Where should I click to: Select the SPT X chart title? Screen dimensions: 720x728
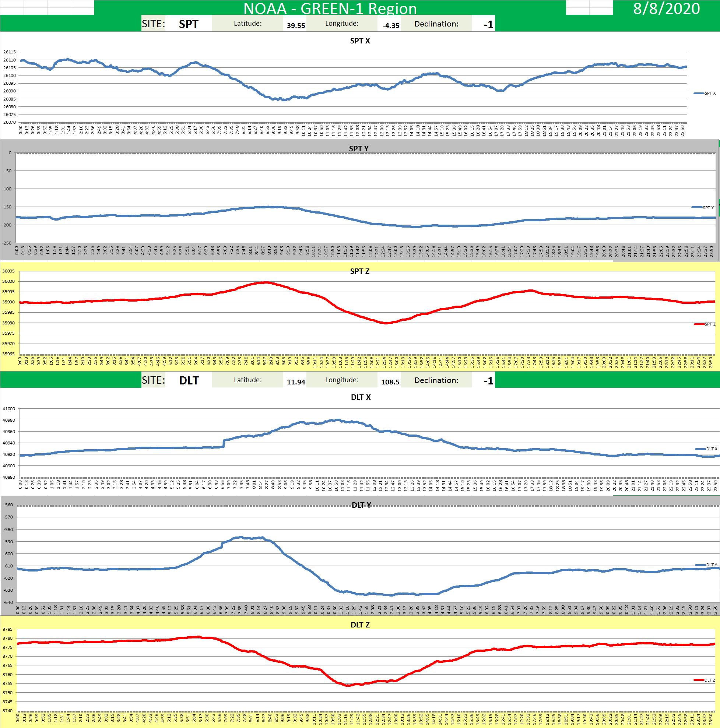360,41
